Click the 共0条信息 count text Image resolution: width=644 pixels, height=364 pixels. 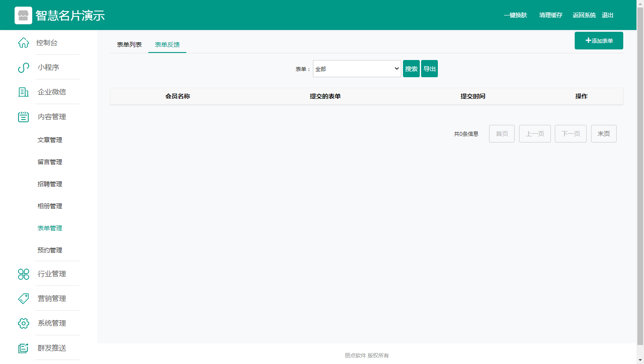[x=466, y=134]
